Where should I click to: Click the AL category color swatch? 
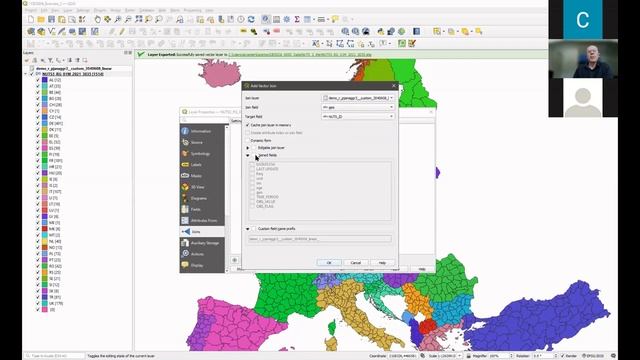point(45,80)
